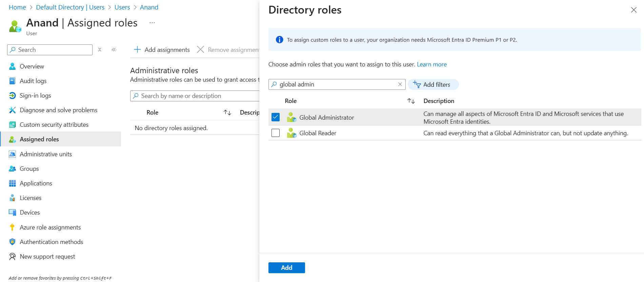Select Assigned roles menu item
Viewport: 644px width, 282px height.
coord(61,139)
